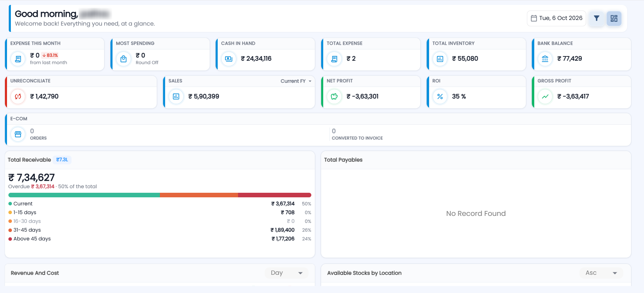This screenshot has width=644, height=293.
Task: Click the overdue amount ₹ 3,67,314 in red
Action: pyautogui.click(x=43, y=186)
